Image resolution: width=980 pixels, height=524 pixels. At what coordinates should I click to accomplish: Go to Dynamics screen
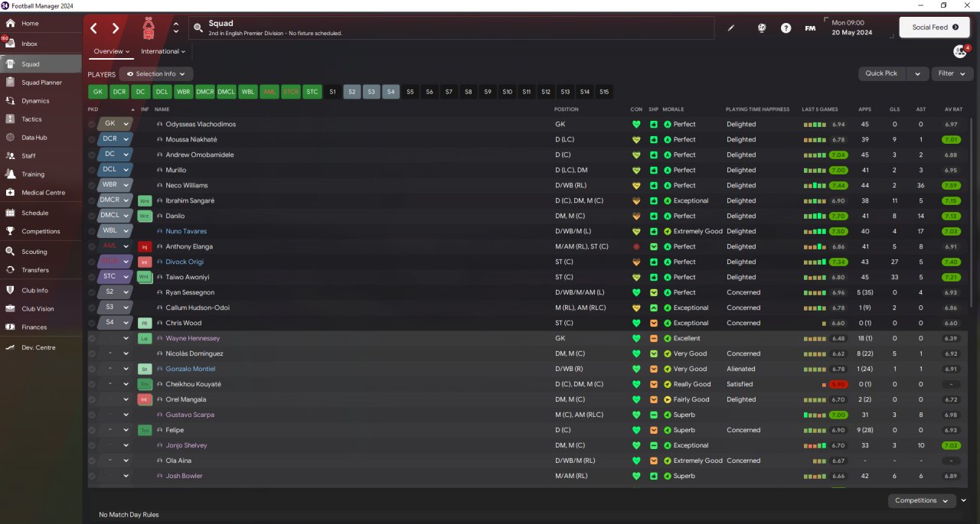[35, 101]
